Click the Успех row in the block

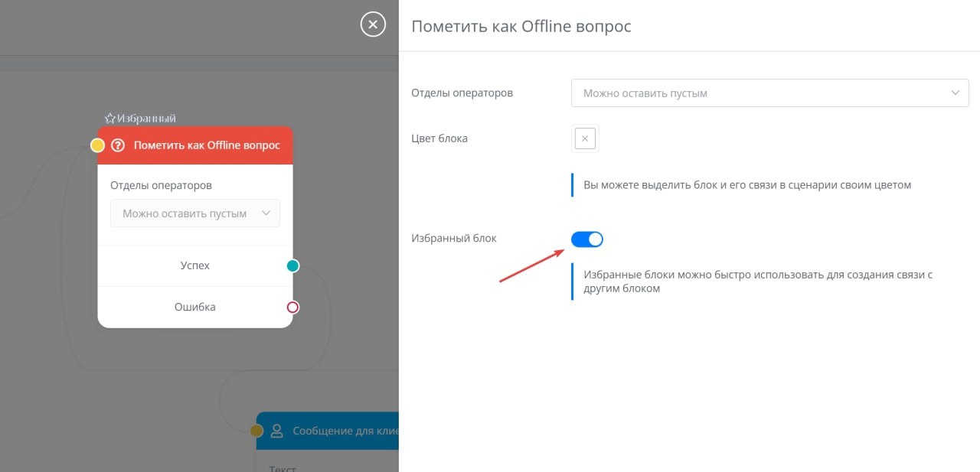[x=194, y=266]
